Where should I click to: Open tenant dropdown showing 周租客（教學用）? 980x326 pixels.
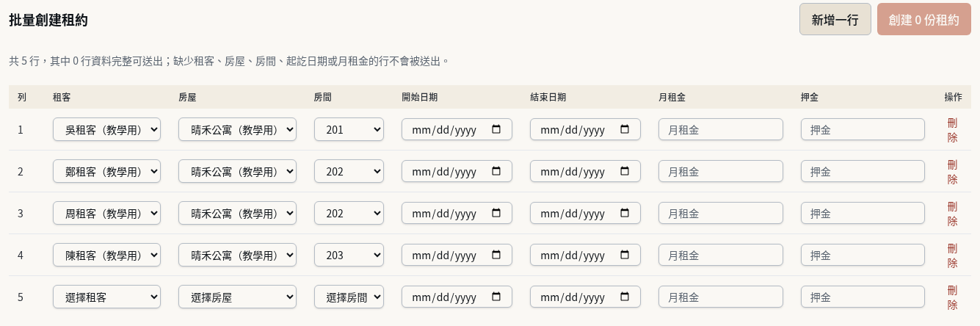(x=106, y=213)
